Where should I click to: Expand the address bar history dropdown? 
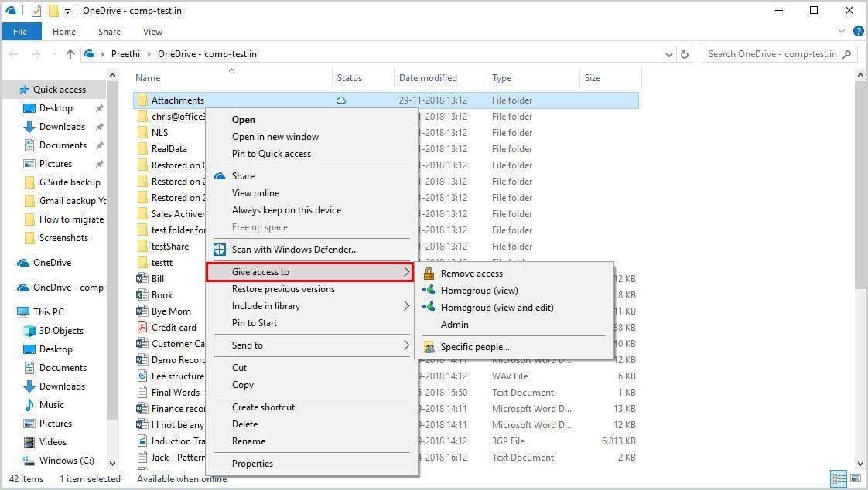[x=668, y=54]
